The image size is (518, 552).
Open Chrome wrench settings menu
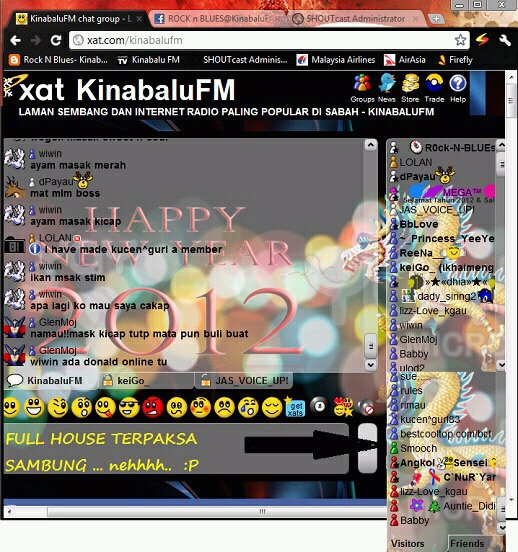(505, 40)
